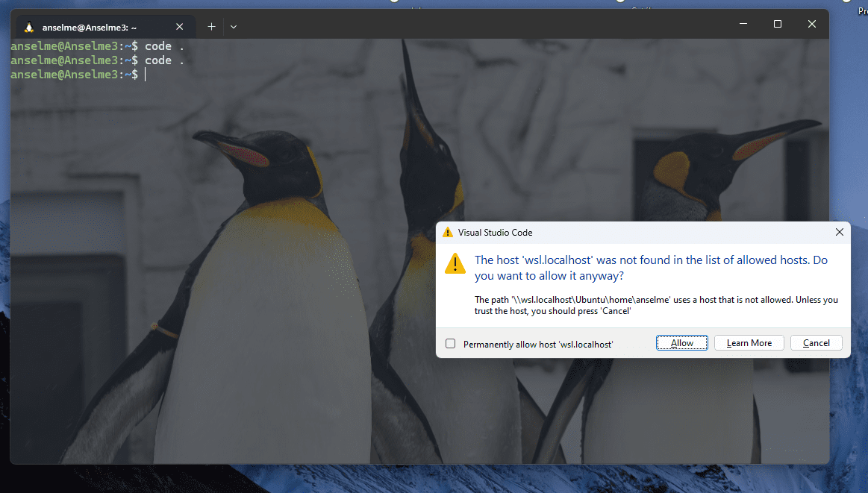
Task: Click the 'Visual Studio Code' dialog title text
Action: 495,233
